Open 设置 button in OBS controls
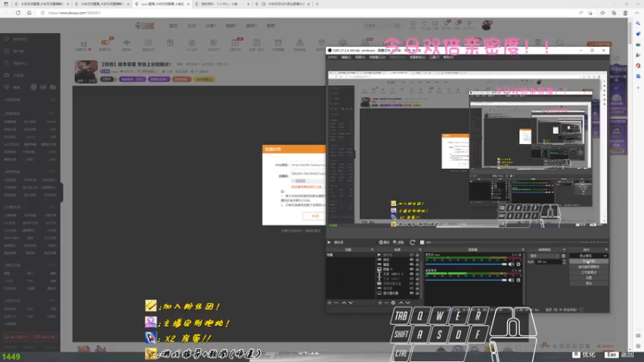 tap(589, 278)
